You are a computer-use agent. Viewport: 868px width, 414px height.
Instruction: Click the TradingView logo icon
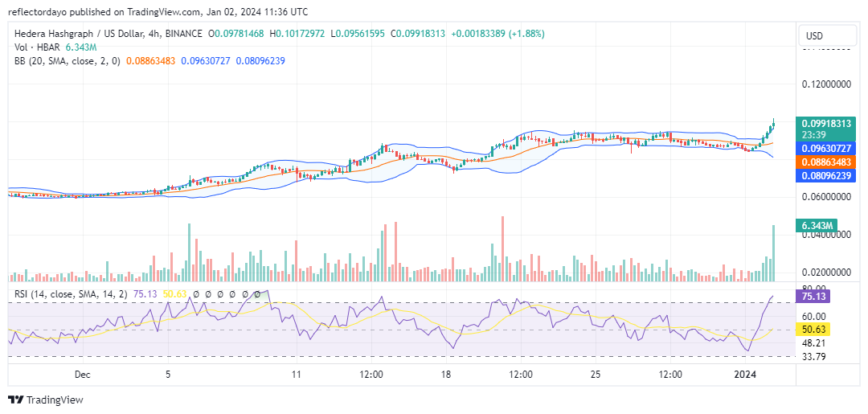[x=16, y=400]
